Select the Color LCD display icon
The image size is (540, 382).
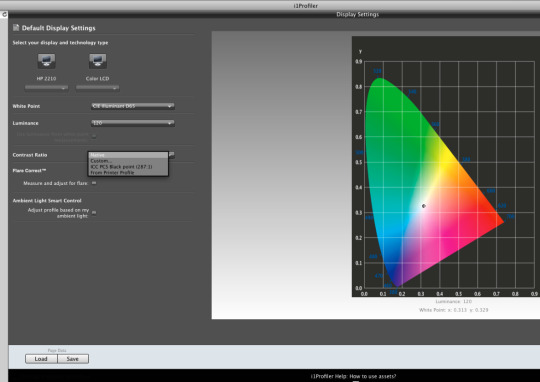click(x=97, y=61)
